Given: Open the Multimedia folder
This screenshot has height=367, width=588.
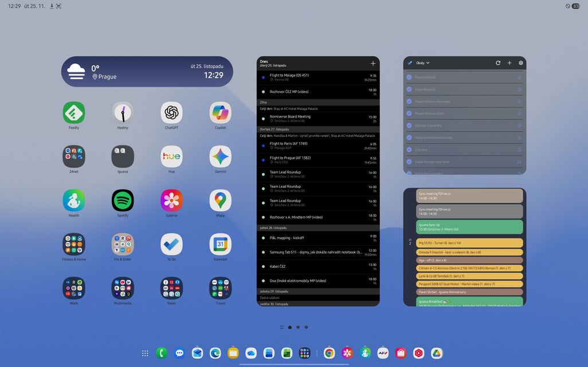Looking at the screenshot, I should 123,287.
